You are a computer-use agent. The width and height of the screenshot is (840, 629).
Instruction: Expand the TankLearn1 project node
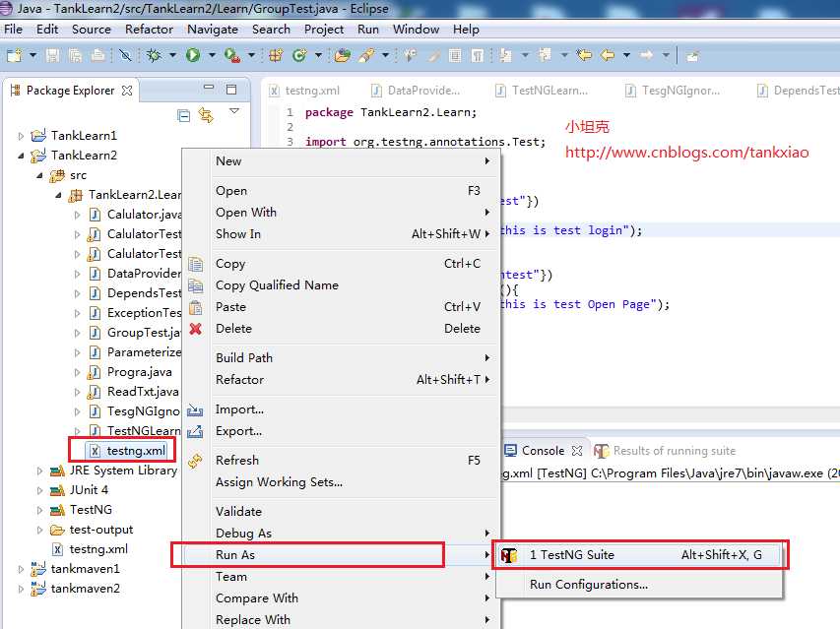(21, 136)
